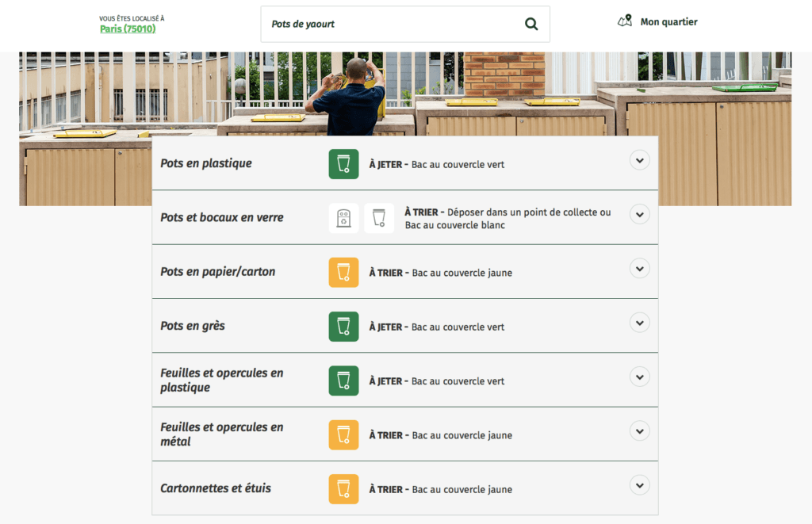Viewport: 812px width, 524px height.
Task: Click the 'VOUS ÊTES LOCALISÉ À' label
Action: click(x=132, y=19)
